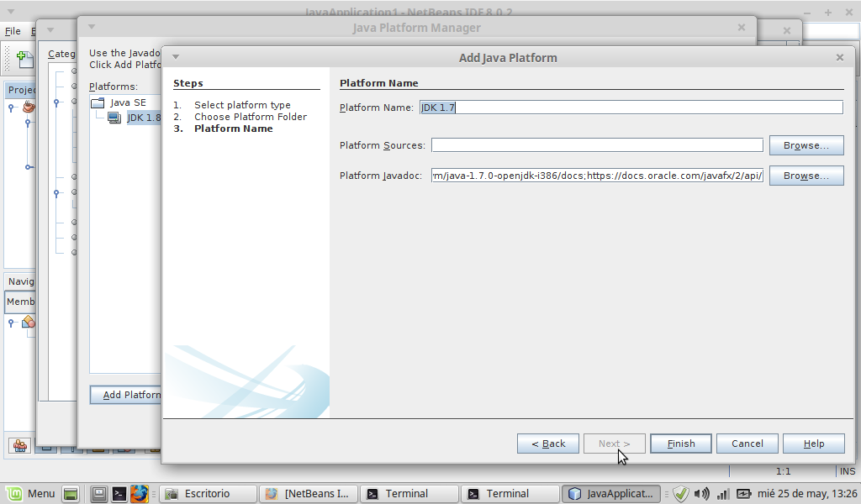This screenshot has height=504, width=861.
Task: Click the New File toolbar icon
Action: [25, 59]
